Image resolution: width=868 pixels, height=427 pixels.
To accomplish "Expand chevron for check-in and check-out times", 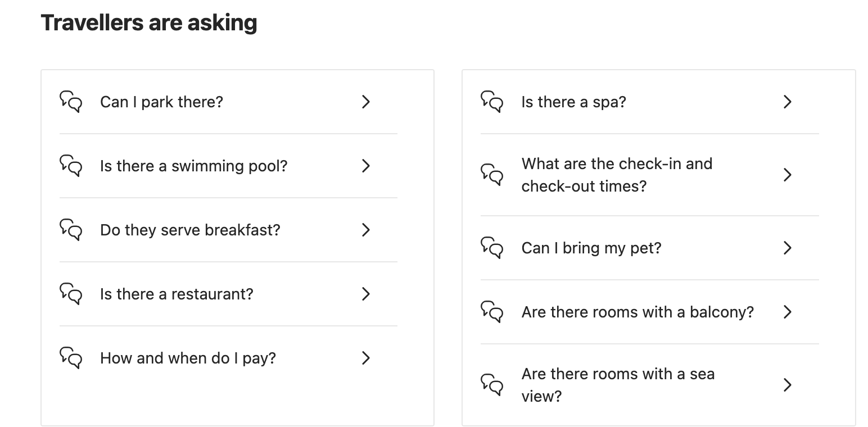I will click(x=788, y=175).
